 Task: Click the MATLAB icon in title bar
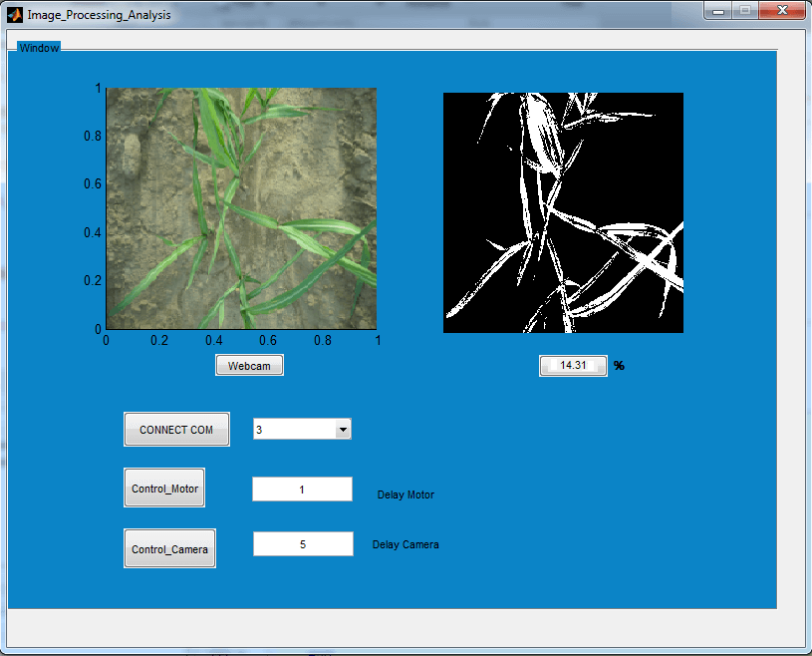(15, 15)
